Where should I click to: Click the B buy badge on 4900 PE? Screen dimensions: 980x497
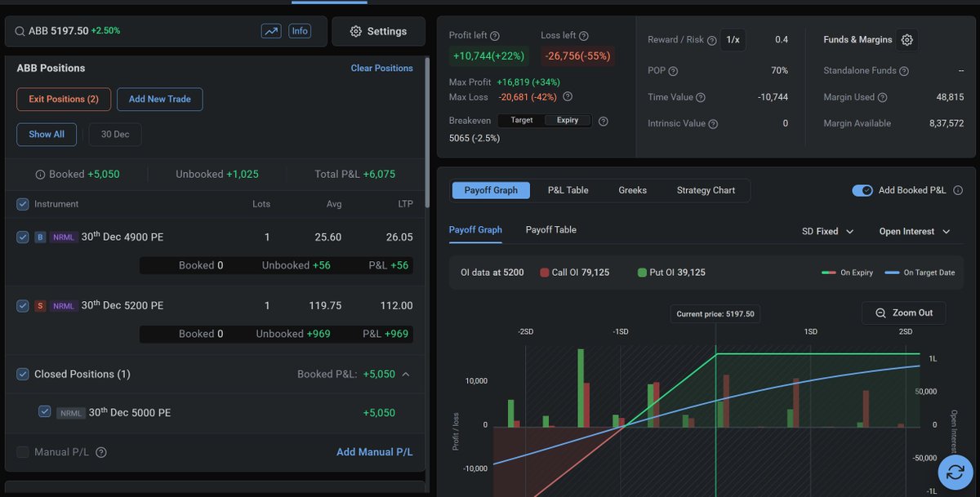(40, 237)
